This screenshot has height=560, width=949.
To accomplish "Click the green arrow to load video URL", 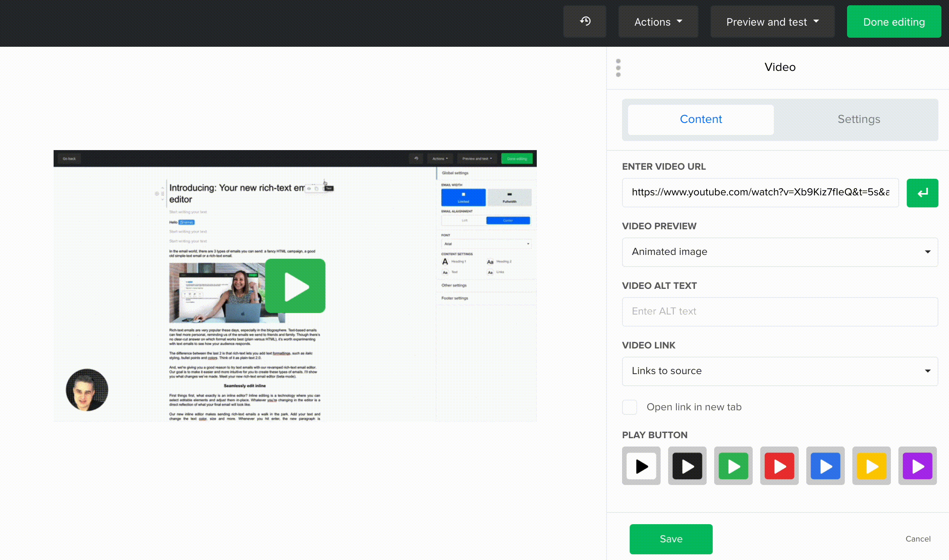I will click(x=923, y=193).
